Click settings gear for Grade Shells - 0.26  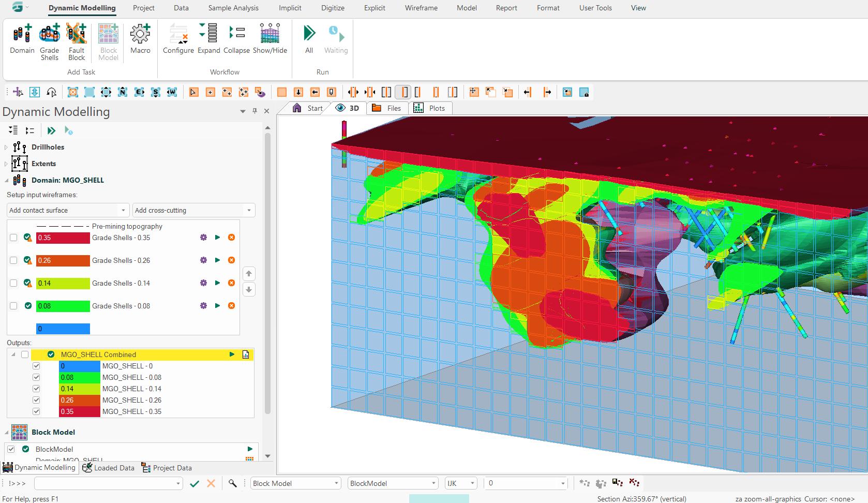point(203,260)
